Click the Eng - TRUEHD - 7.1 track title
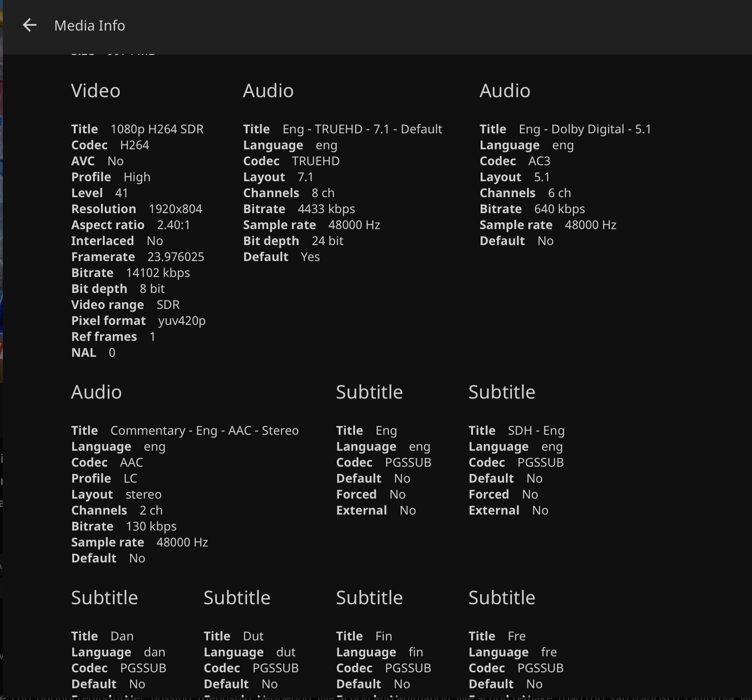752x700 pixels. pyautogui.click(x=362, y=129)
